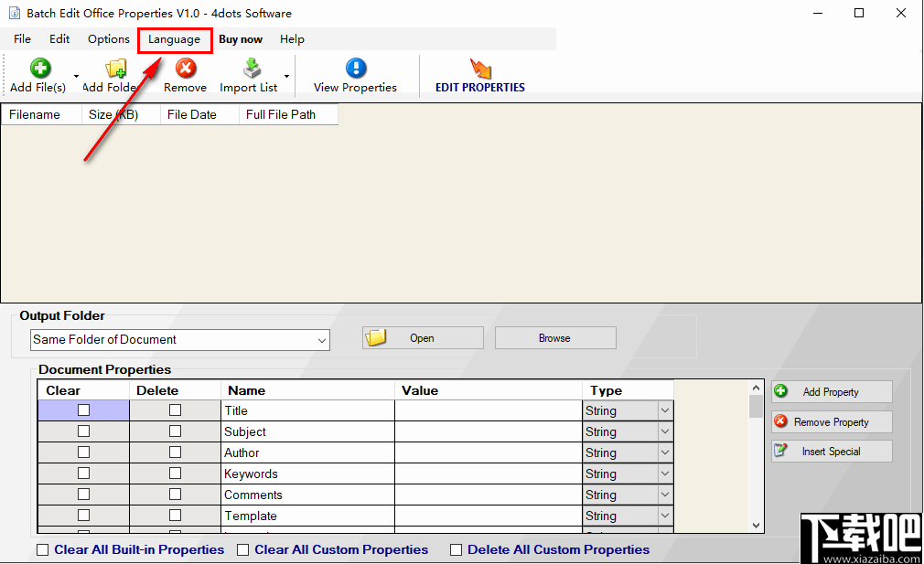Viewport: 924px width, 564px height.
Task: Select the Insert Special icon
Action: [780, 451]
